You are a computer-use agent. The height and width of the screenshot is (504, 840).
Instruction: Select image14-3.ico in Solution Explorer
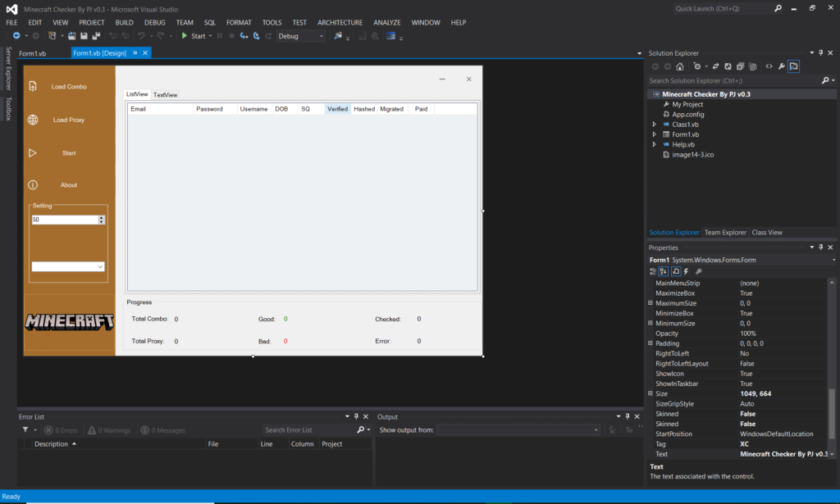692,155
